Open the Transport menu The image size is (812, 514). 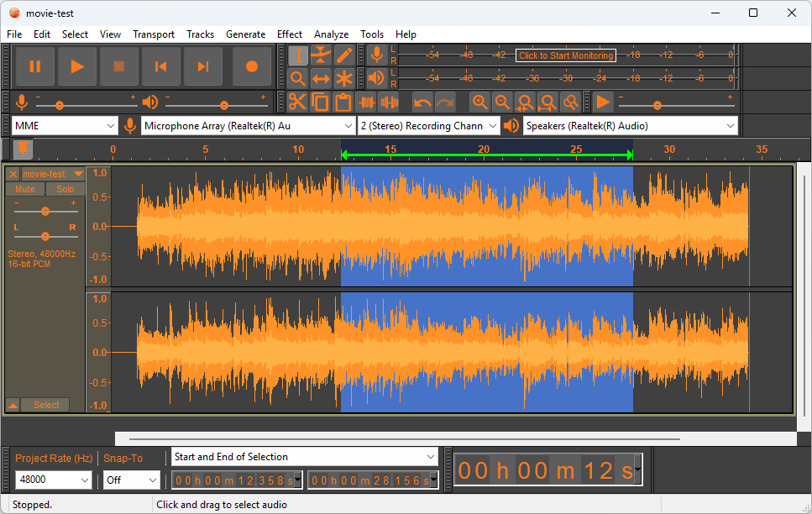154,34
